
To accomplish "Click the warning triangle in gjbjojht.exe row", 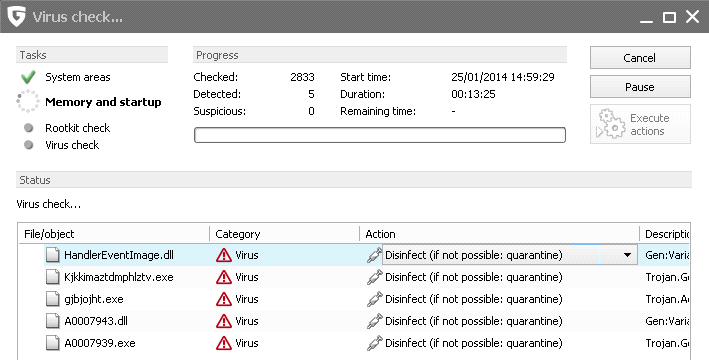I will tap(224, 299).
